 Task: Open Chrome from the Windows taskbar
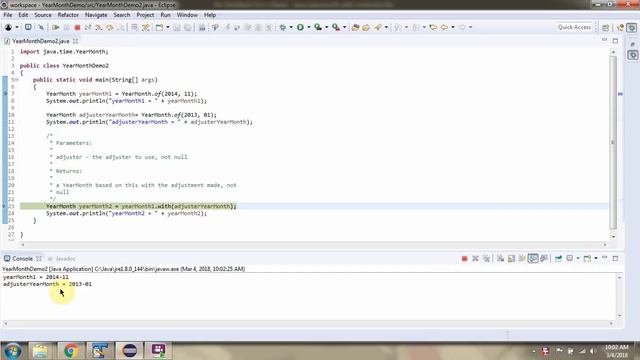[x=71, y=351]
